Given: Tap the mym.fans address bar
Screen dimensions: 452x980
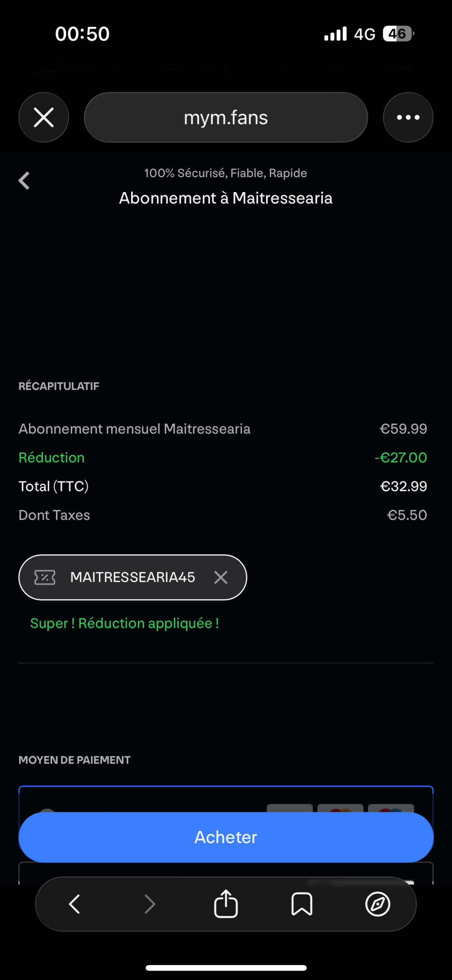Looking at the screenshot, I should [226, 118].
